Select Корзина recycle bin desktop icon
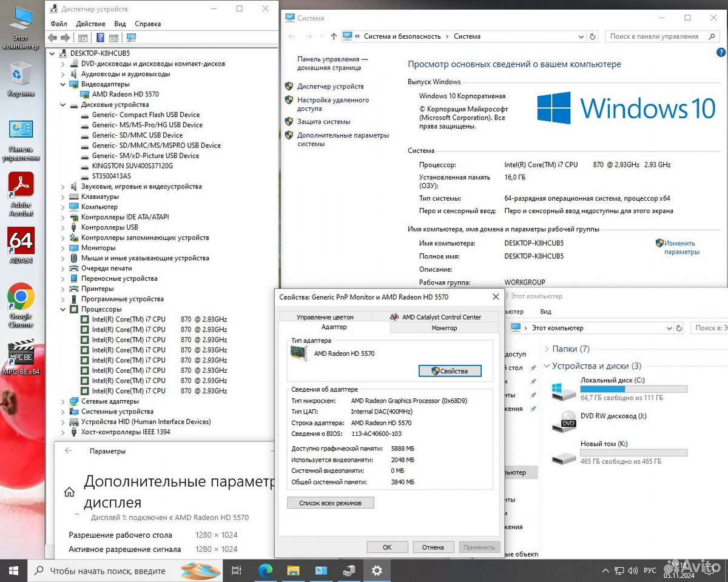728x582 pixels. pos(21,79)
